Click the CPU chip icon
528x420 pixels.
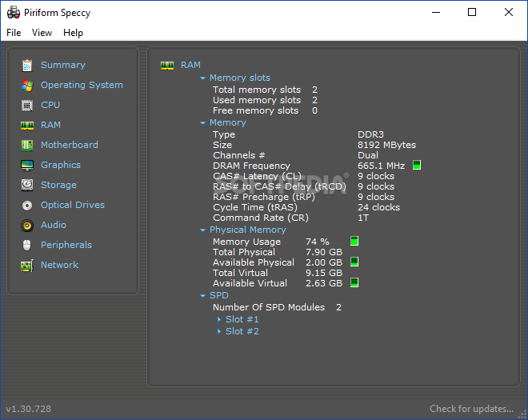pyautogui.click(x=27, y=106)
